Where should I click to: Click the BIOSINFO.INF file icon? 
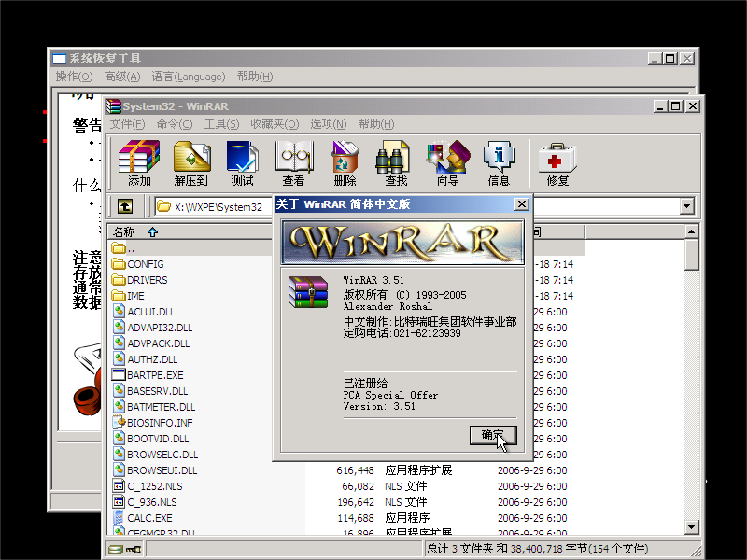point(119,423)
